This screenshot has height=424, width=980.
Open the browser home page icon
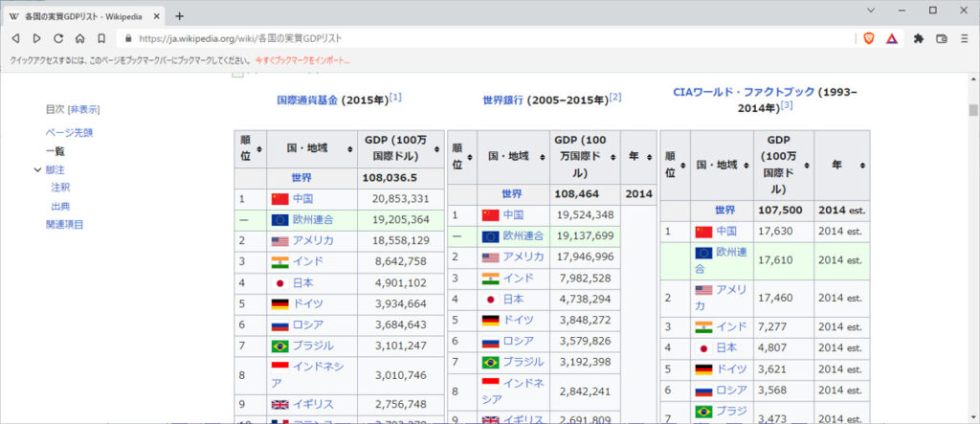pos(80,38)
